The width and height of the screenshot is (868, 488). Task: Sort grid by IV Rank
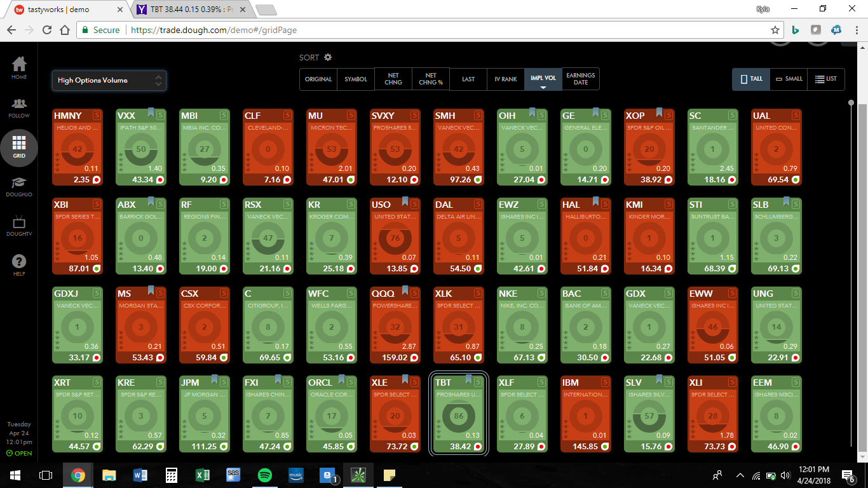pos(506,79)
